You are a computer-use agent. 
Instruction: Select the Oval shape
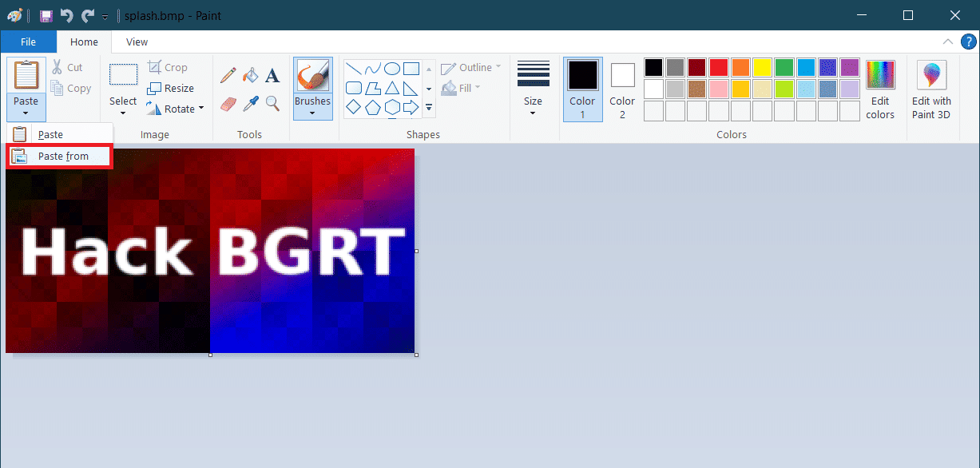pyautogui.click(x=391, y=68)
